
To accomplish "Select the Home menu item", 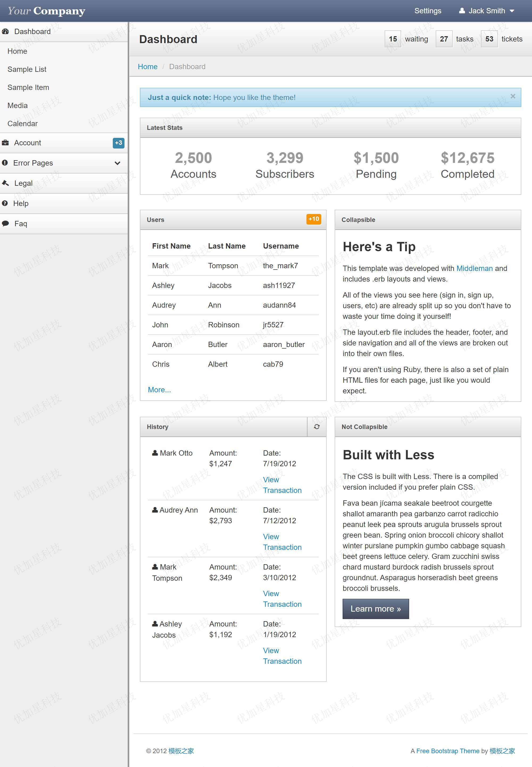I will click(17, 51).
